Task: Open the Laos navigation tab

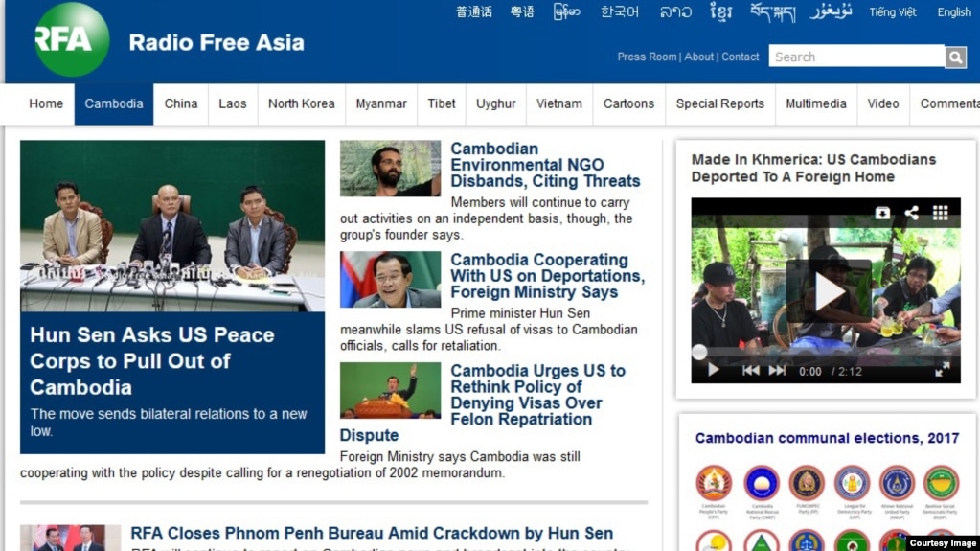Action: (x=233, y=103)
